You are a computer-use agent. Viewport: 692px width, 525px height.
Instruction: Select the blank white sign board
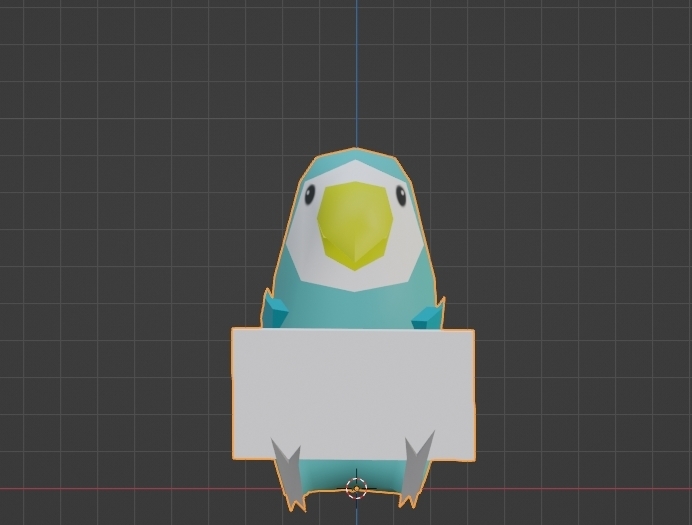(x=353, y=394)
